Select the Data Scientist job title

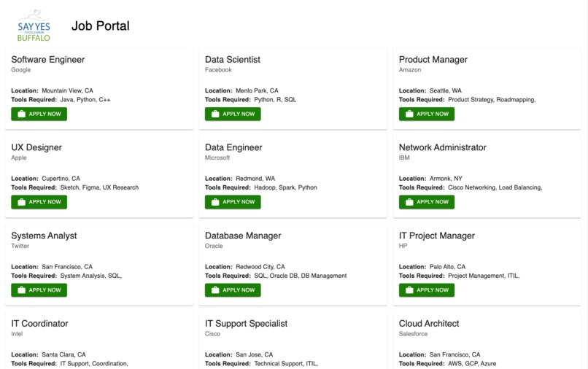click(x=233, y=60)
